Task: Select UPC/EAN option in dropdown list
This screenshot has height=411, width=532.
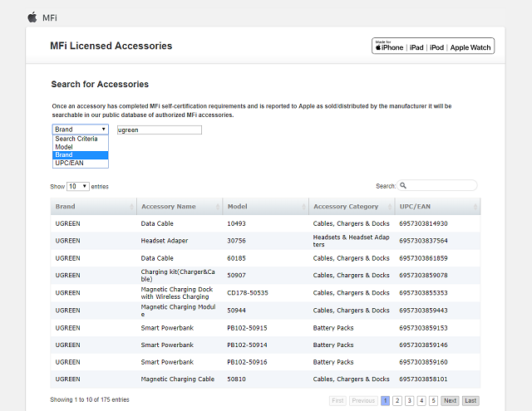Action: coord(68,163)
